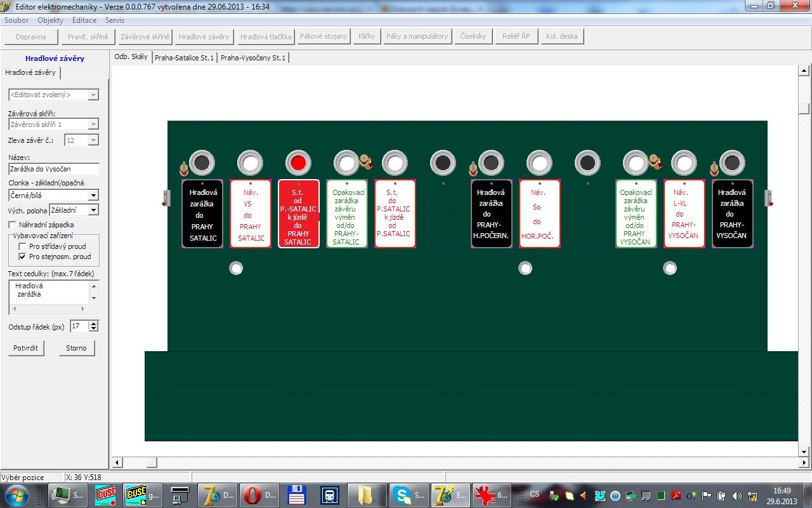Click the floppy disk save icon in the taskbar
This screenshot has height=508, width=812.
[297, 495]
